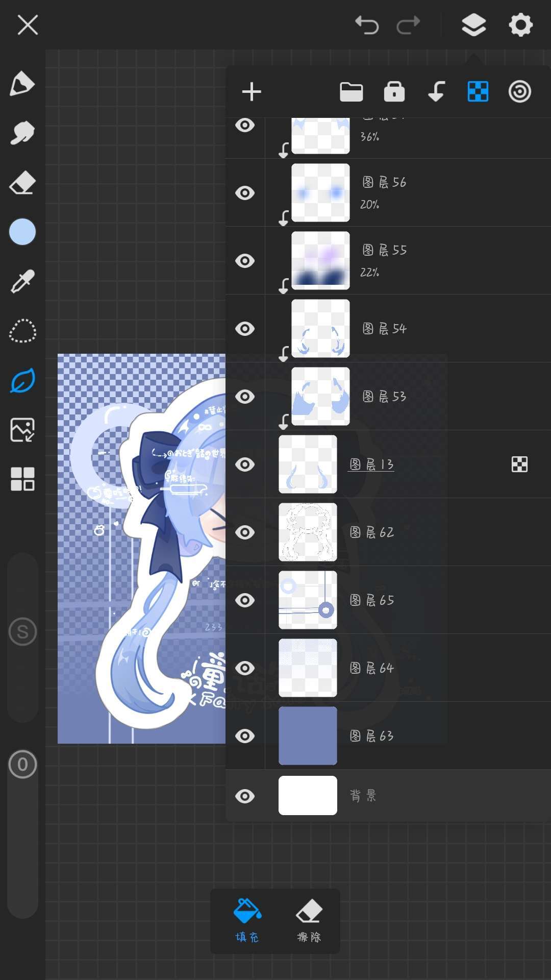Open the settings gear
The image size is (551, 980).
pos(520,24)
